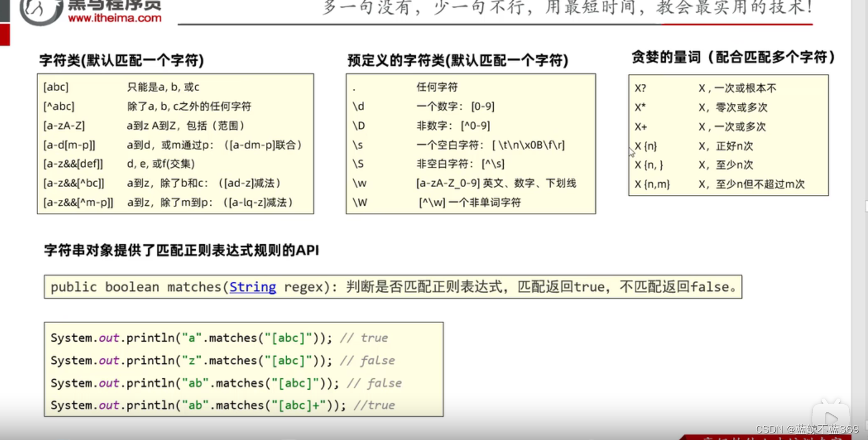Click the [a-d[m-p]] pattern text
Viewport: 868px width, 440px height.
(x=70, y=145)
